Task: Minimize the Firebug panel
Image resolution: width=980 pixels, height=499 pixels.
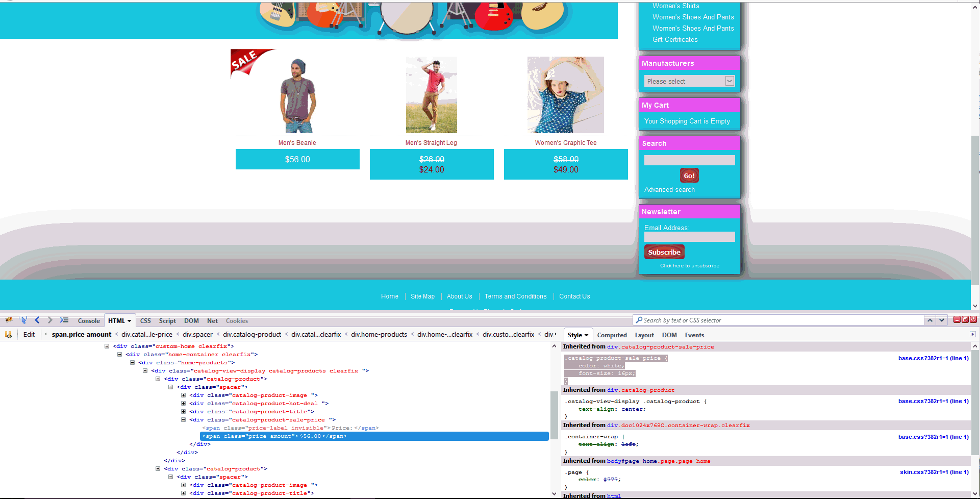Action: click(957, 319)
